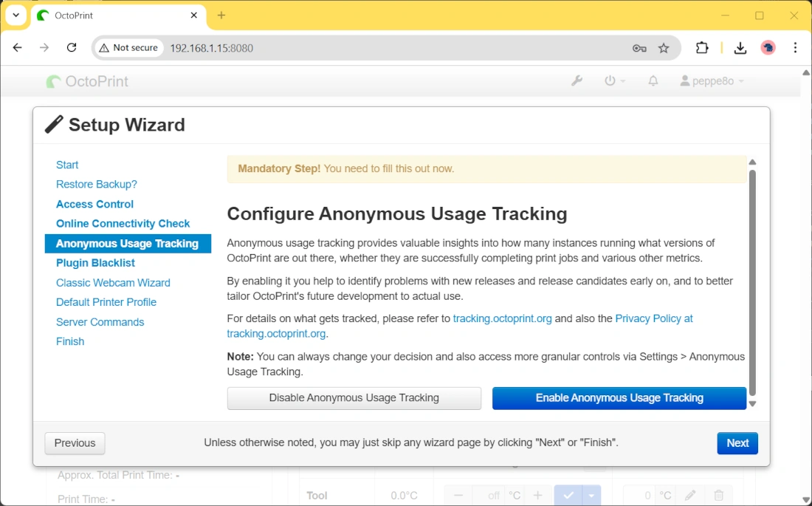Maximize the browser window
Image resolution: width=812 pixels, height=506 pixels.
(x=759, y=16)
